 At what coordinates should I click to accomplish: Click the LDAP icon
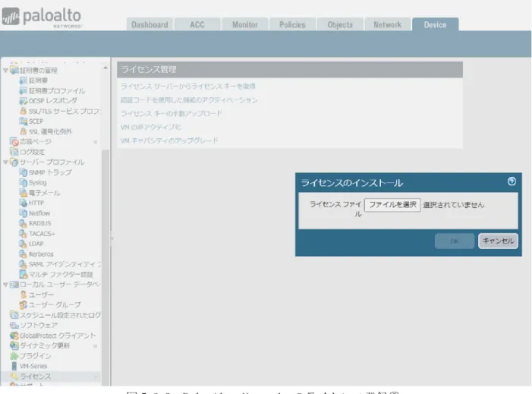coord(23,244)
